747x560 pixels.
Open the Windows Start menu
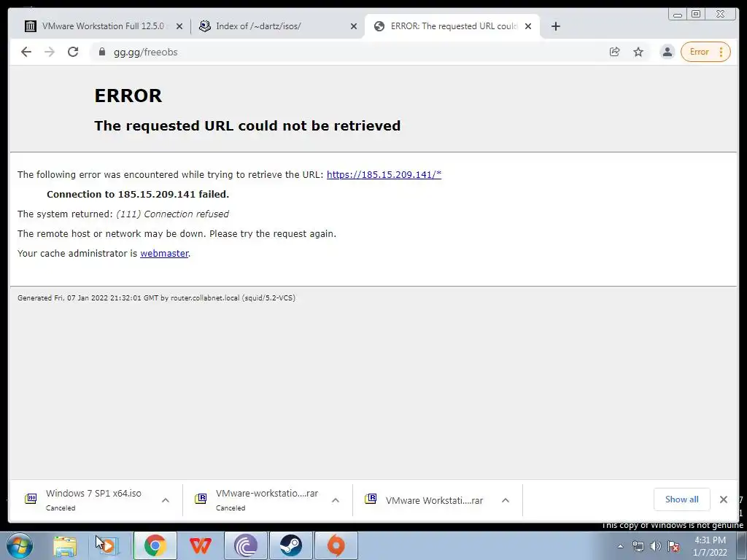coord(20,545)
